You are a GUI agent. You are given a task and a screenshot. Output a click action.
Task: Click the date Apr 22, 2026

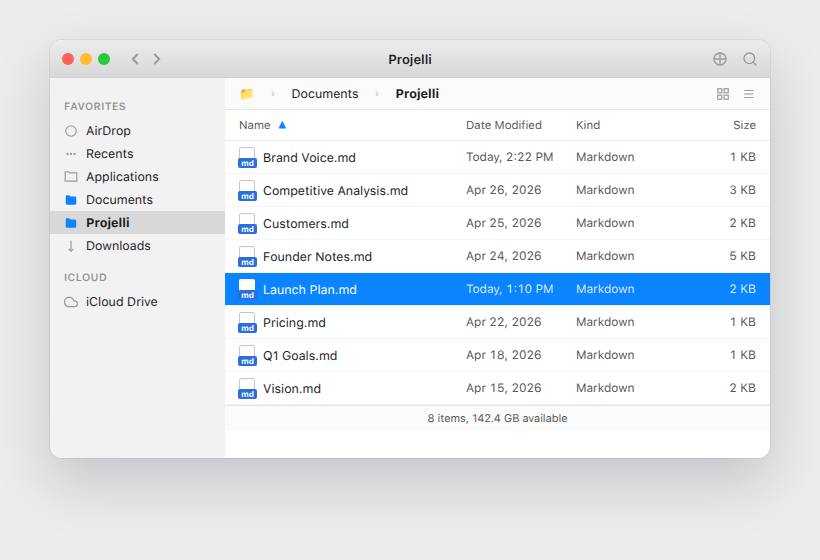tap(504, 322)
